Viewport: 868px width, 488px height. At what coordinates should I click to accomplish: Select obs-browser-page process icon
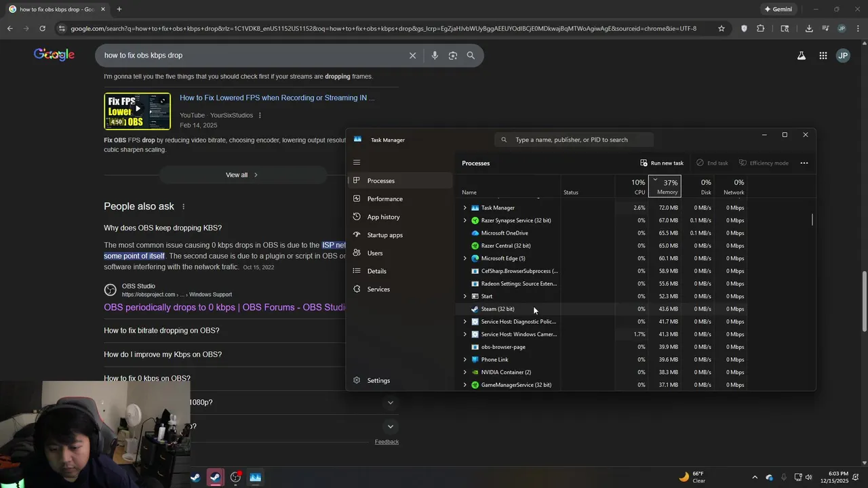(x=475, y=347)
